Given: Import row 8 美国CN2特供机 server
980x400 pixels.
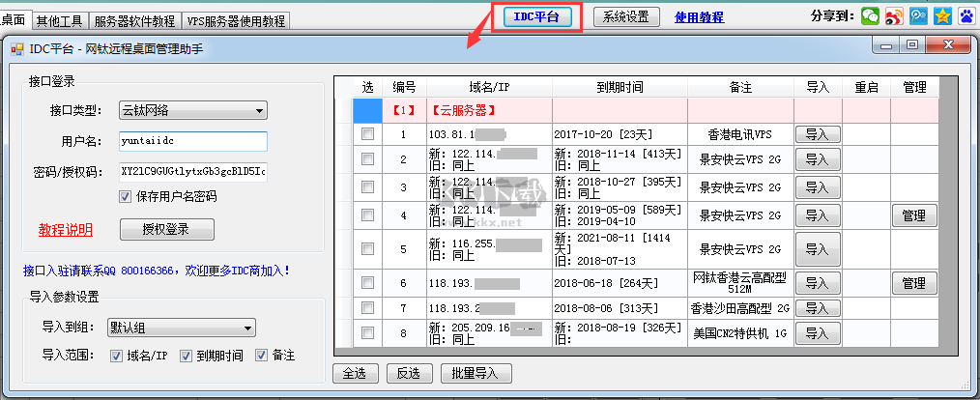Looking at the screenshot, I should tap(818, 333).
